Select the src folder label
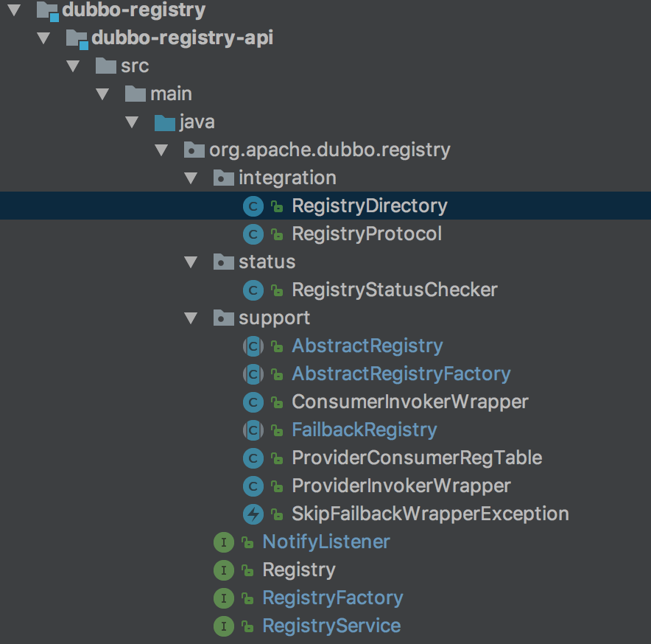The height and width of the screenshot is (644, 651). [x=135, y=66]
